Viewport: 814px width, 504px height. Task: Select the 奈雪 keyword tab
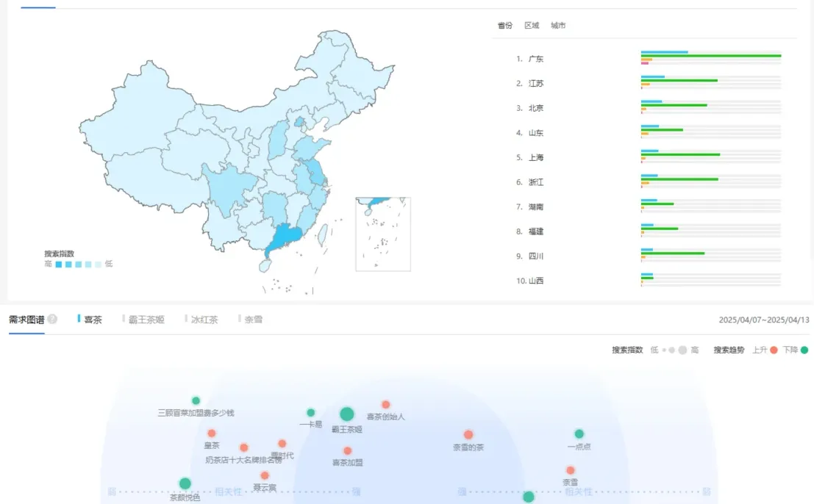pyautogui.click(x=250, y=320)
